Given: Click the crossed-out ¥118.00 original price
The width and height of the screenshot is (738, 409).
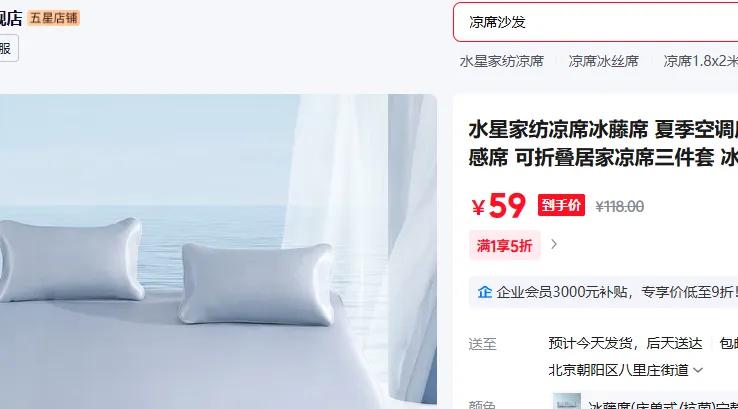Looking at the screenshot, I should pyautogui.click(x=619, y=206).
